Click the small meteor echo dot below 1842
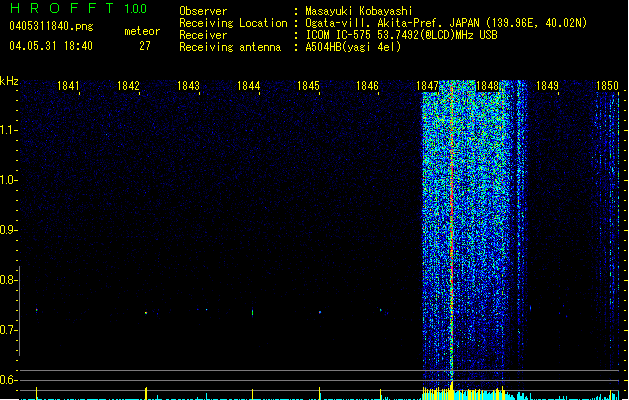629x400 pixels. [x=146, y=313]
